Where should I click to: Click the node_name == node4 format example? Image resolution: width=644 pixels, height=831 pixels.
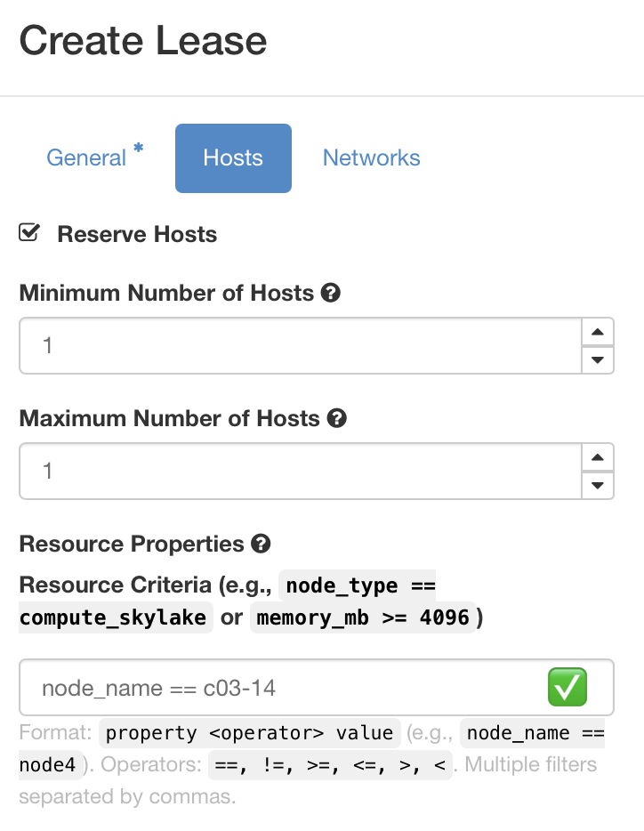pyautogui.click(x=533, y=732)
